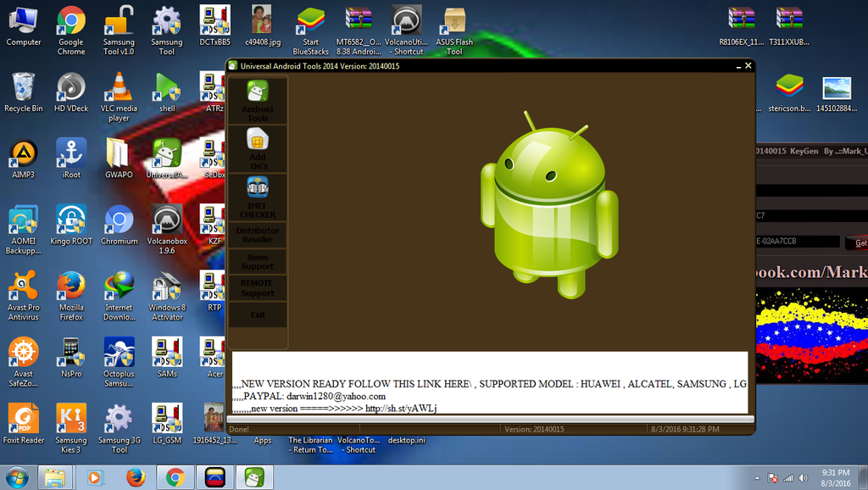Open Avast Pro Antivirus shortcut
The width and height of the screenshot is (868, 490).
point(23,296)
